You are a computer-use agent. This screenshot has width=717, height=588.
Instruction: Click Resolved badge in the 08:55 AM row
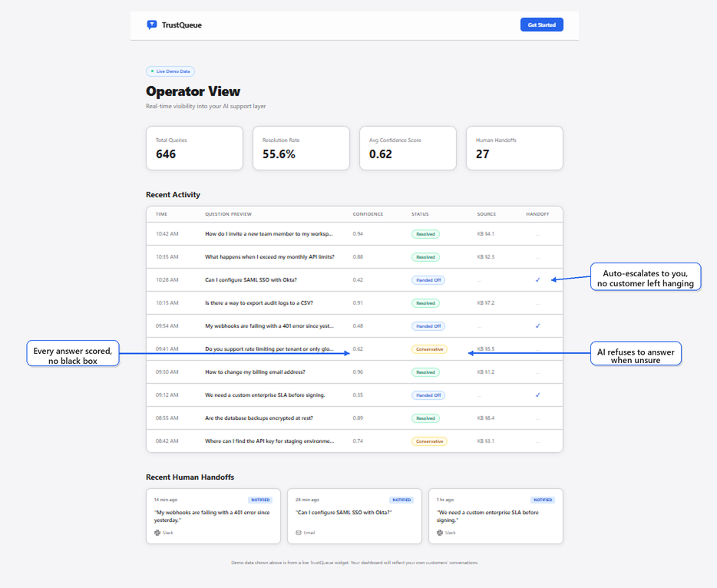tap(425, 418)
